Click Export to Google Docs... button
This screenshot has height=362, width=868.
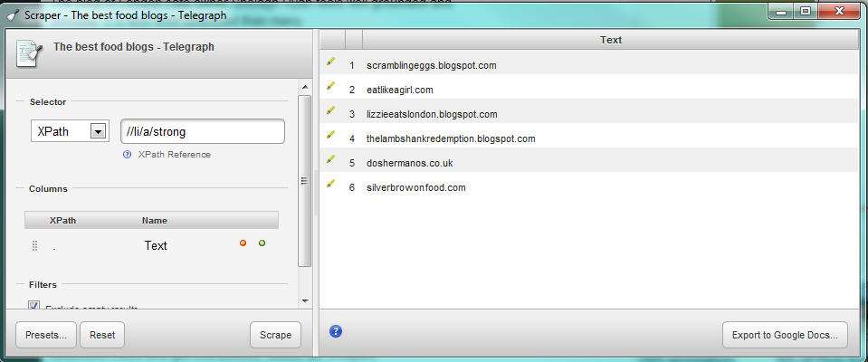tap(785, 335)
